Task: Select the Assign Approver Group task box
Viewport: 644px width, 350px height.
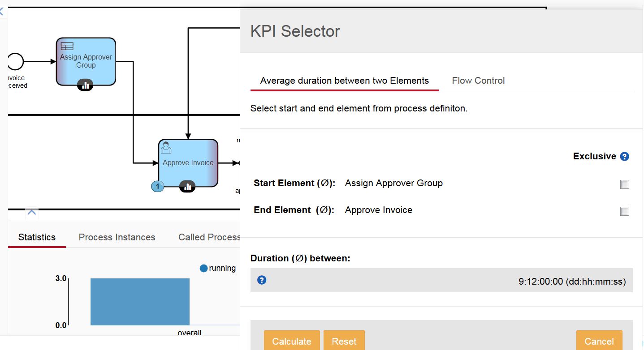Action: 86,61
